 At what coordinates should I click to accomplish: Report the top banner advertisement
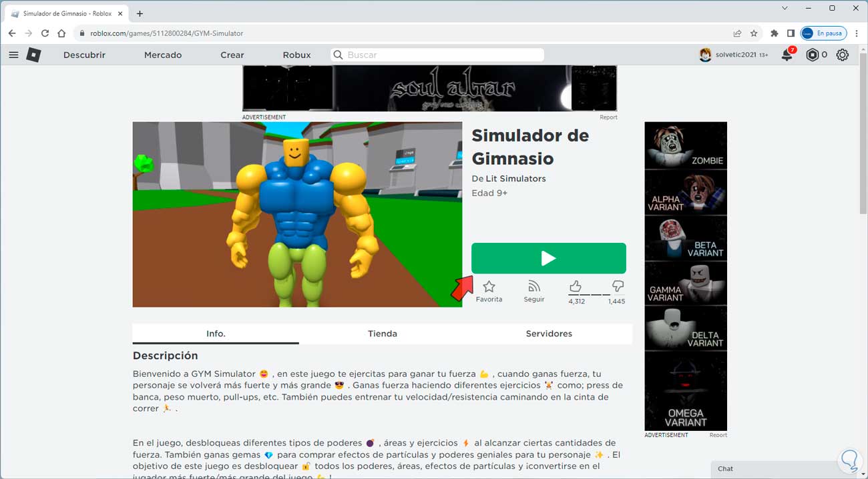[608, 117]
